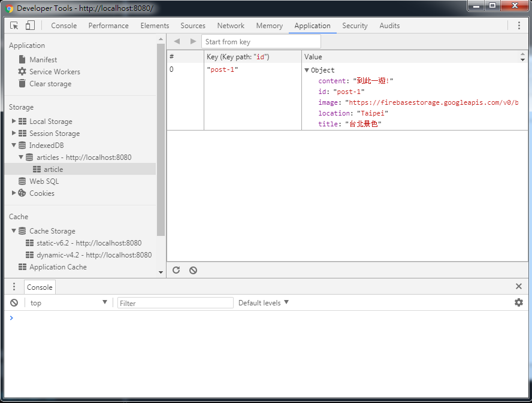Refresh the IndexedDB object store
Image resolution: width=532 pixels, height=403 pixels.
[176, 270]
